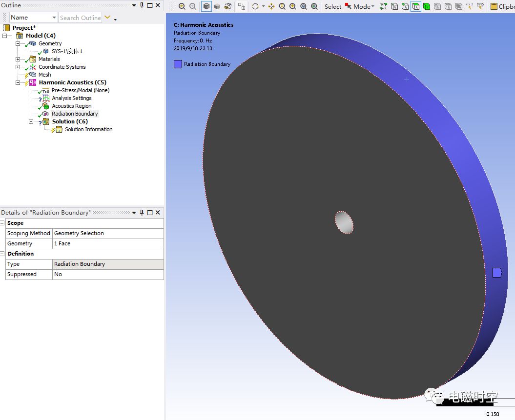Collapse the Harmonic Acoustics (C5) branch
Image resolution: width=515 pixels, height=420 pixels.
(18, 83)
